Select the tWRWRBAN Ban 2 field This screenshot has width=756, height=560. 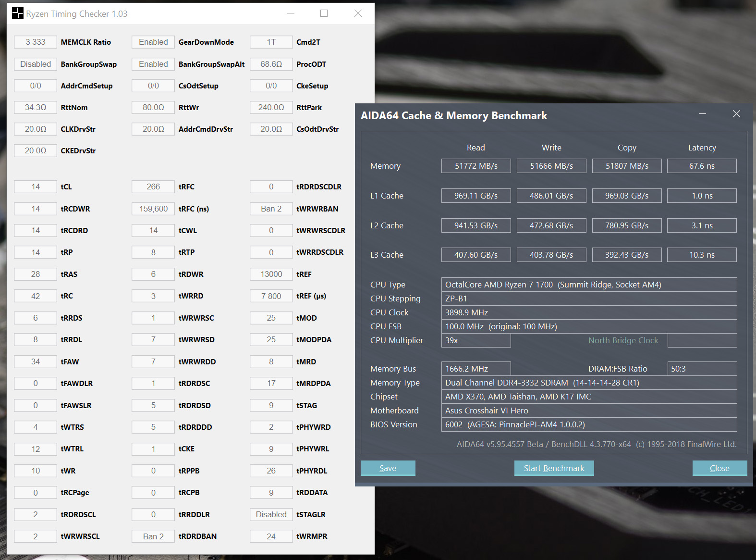click(x=271, y=209)
